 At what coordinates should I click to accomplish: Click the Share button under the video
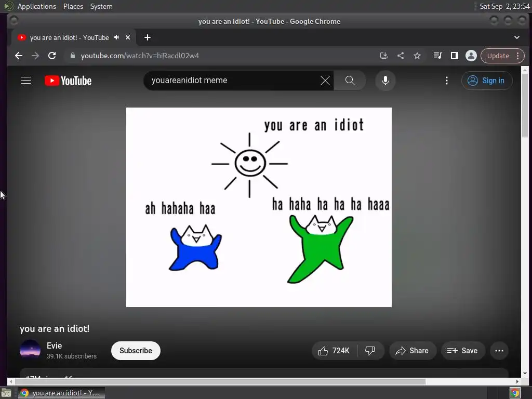click(412, 351)
